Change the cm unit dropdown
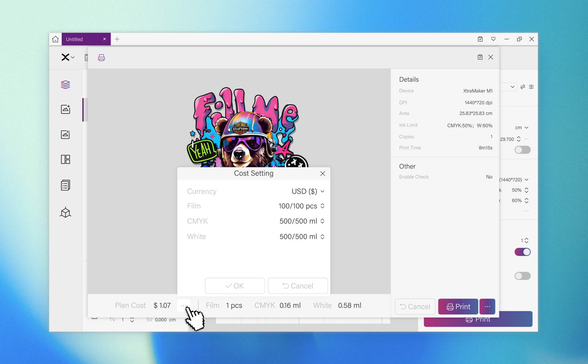The width and height of the screenshot is (588, 364). click(x=522, y=127)
